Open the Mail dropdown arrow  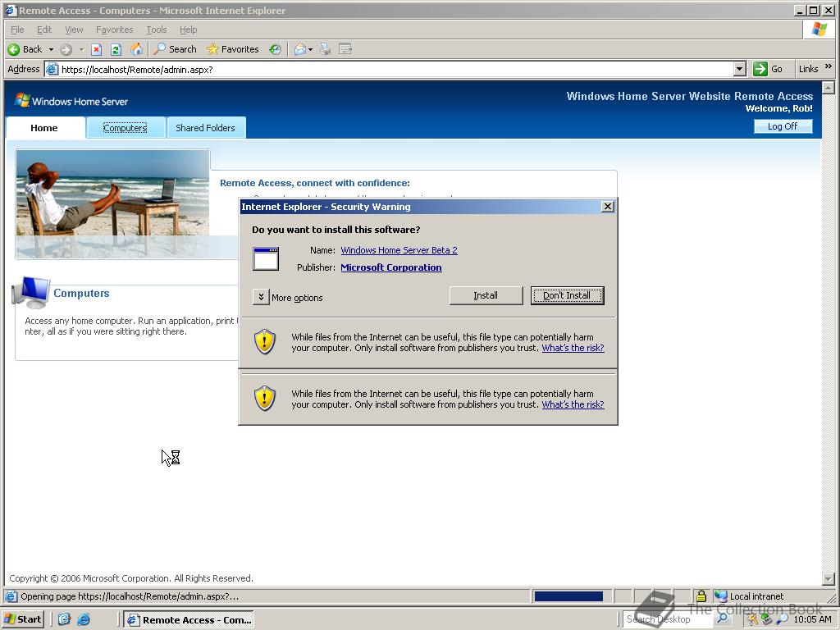tap(311, 49)
